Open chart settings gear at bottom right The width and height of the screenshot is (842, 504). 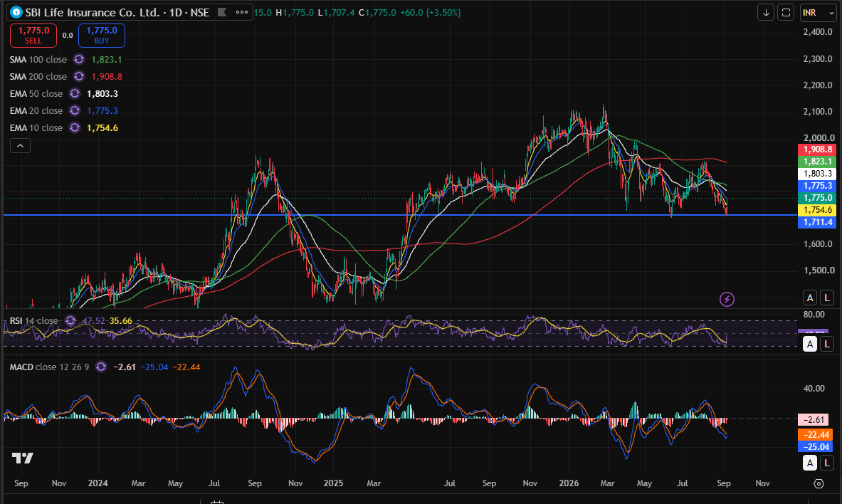(819, 483)
